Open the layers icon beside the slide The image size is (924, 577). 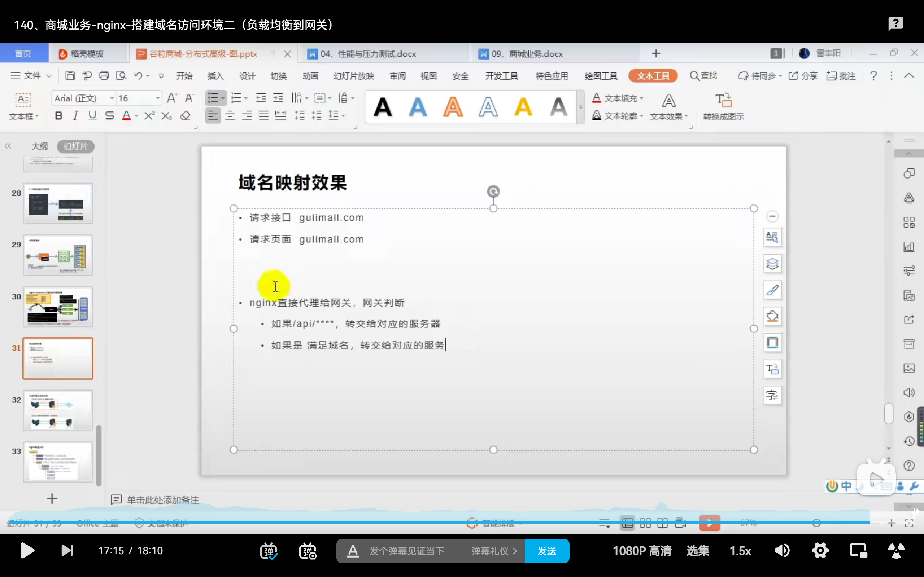point(772,263)
